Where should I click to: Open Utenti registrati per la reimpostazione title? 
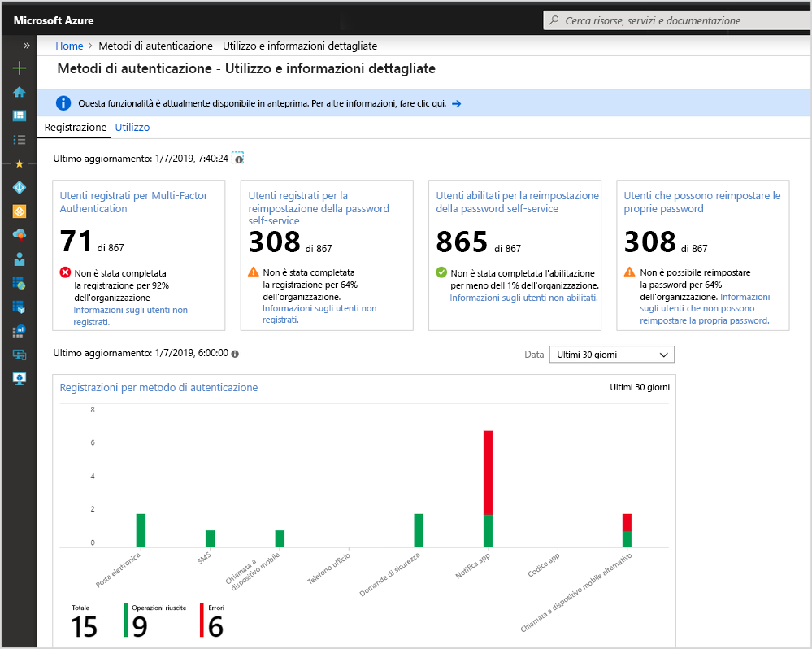(319, 207)
